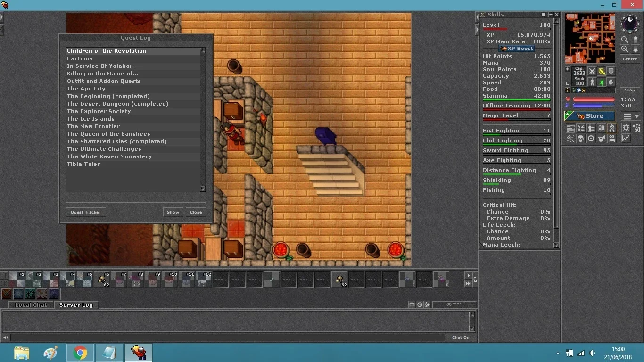
Task: Open Google Chrome from the taskbar
Action: (80, 353)
